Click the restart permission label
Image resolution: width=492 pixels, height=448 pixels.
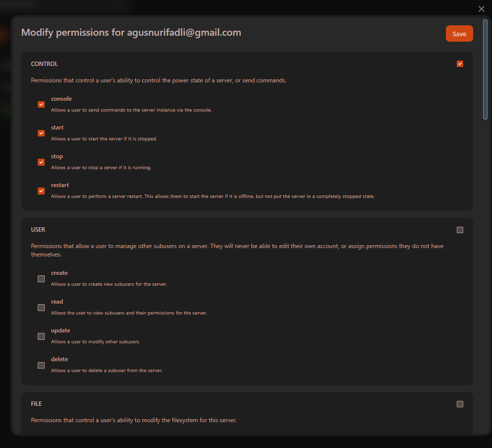(x=60, y=185)
